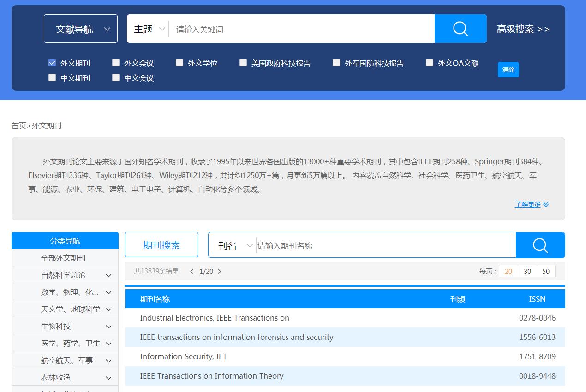This screenshot has height=392, width=586.
Task: Select 全部外文期刊 in the sidebar
Action: (65, 257)
